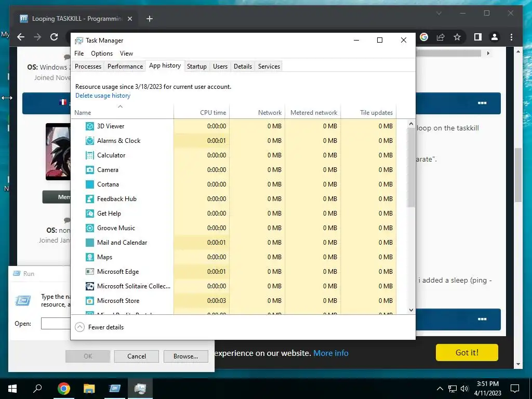Viewport: 532px width, 399px height.
Task: Switch to the Performance tab
Action: [x=125, y=66]
